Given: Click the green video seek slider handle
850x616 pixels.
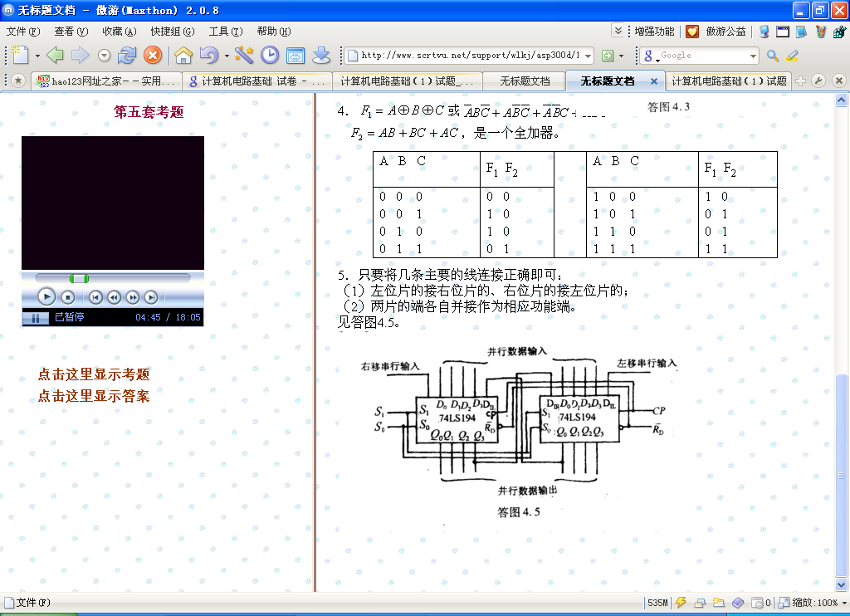Looking at the screenshot, I should click(79, 279).
